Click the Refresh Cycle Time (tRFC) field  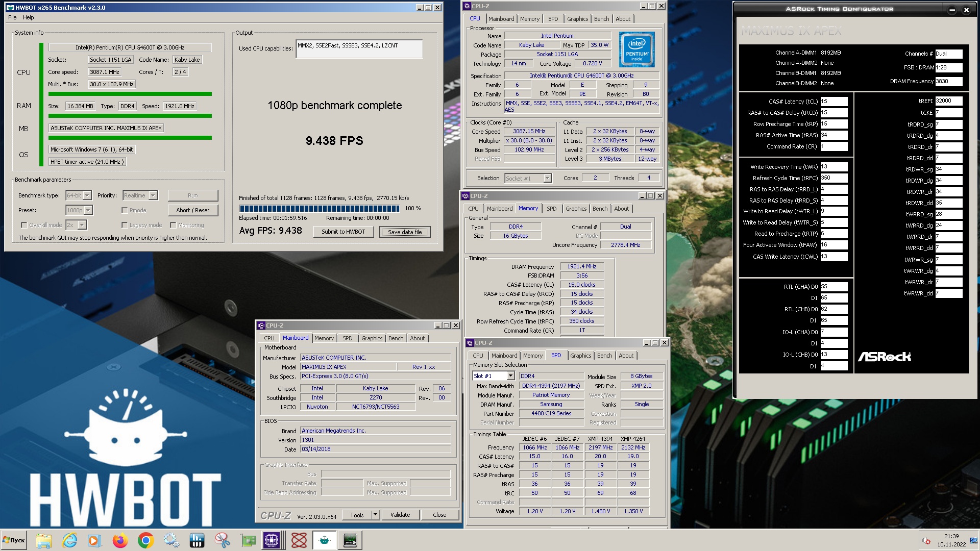click(834, 178)
